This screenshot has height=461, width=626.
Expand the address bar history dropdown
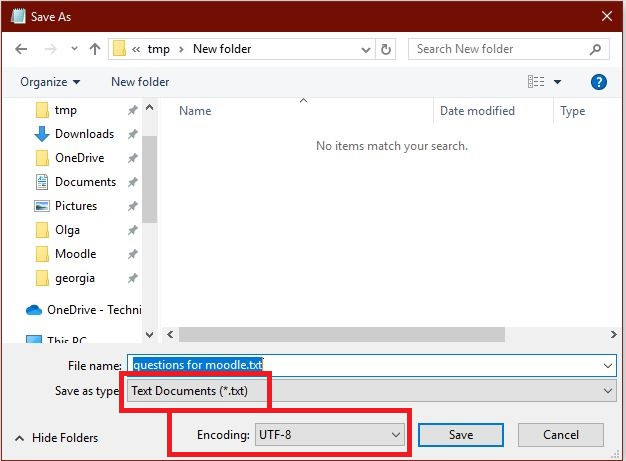click(x=365, y=48)
